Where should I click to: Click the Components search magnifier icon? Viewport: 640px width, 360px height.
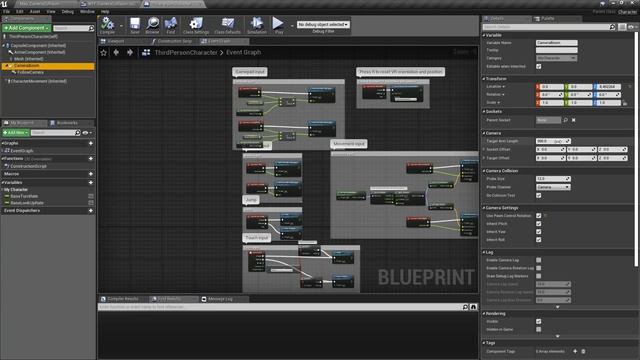click(91, 28)
